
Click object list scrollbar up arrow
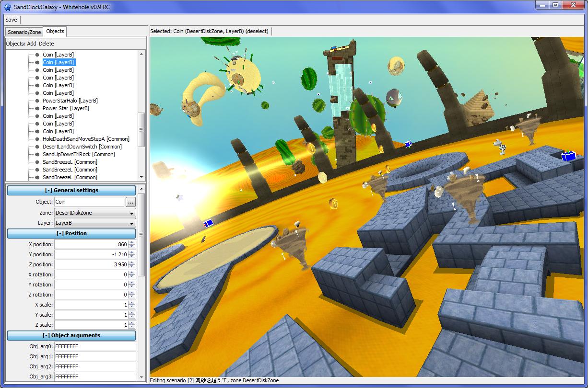(141, 54)
